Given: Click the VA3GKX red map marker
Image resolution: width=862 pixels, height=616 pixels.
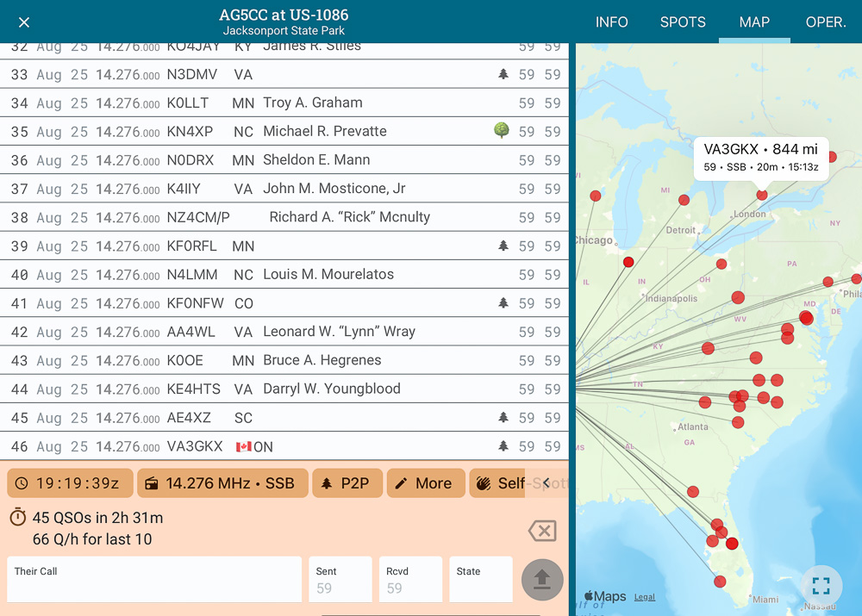Looking at the screenshot, I should (762, 196).
